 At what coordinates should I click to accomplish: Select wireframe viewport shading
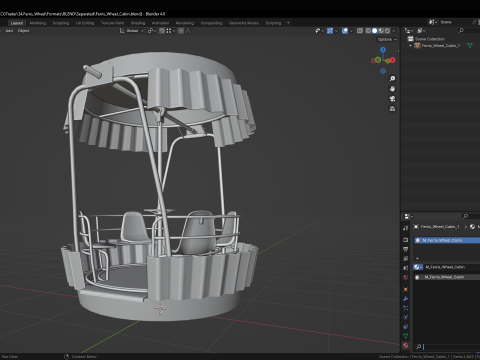(368, 31)
